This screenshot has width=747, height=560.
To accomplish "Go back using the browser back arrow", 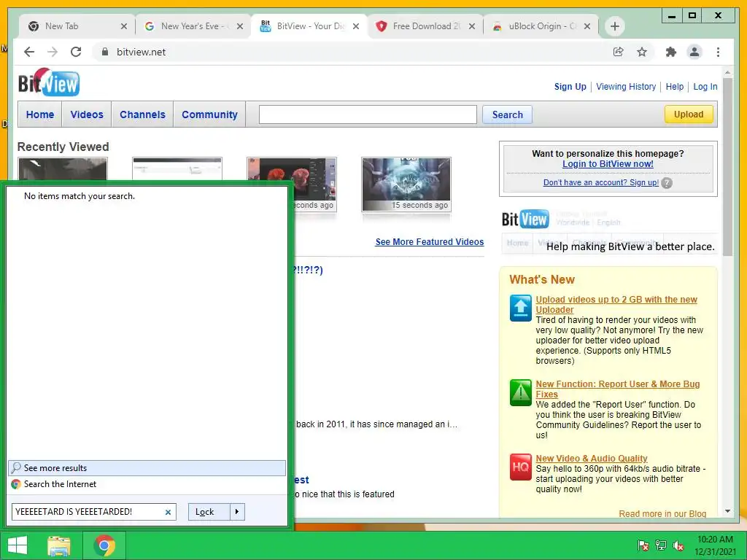I will (29, 52).
